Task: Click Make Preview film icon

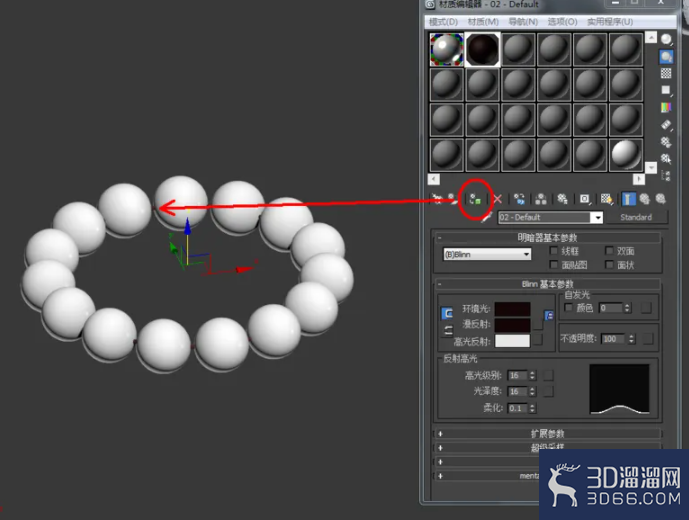Action: click(x=666, y=125)
